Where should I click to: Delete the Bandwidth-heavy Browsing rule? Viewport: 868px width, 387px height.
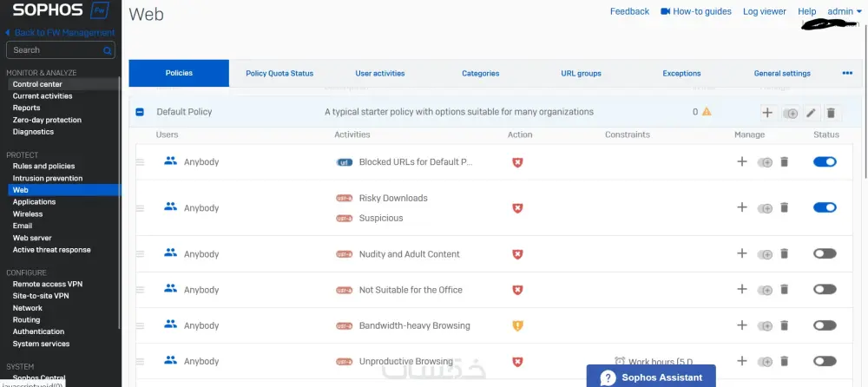[784, 325]
